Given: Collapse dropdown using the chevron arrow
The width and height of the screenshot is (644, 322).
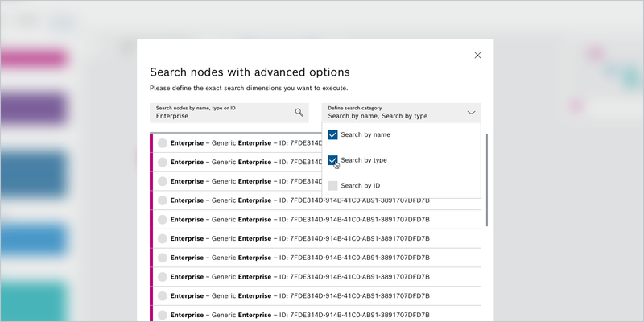Looking at the screenshot, I should [x=472, y=113].
